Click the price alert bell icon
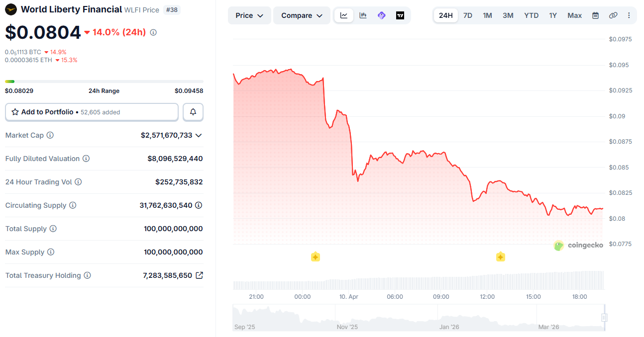Image resolution: width=644 pixels, height=337 pixels. pyautogui.click(x=193, y=112)
